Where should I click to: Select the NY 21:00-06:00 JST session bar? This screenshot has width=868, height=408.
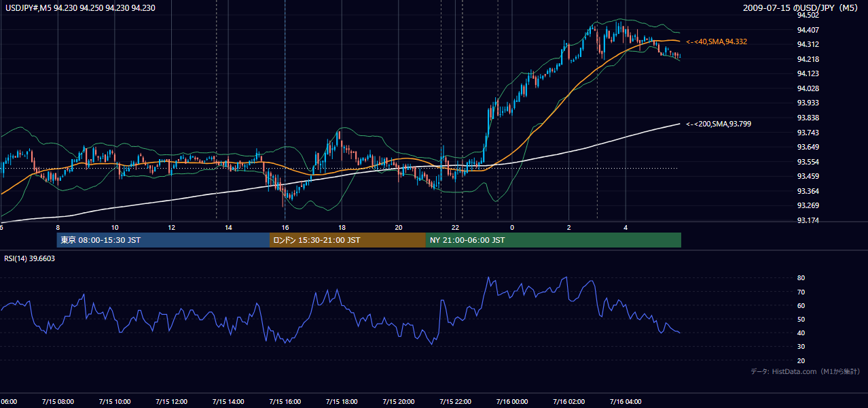[x=554, y=240]
